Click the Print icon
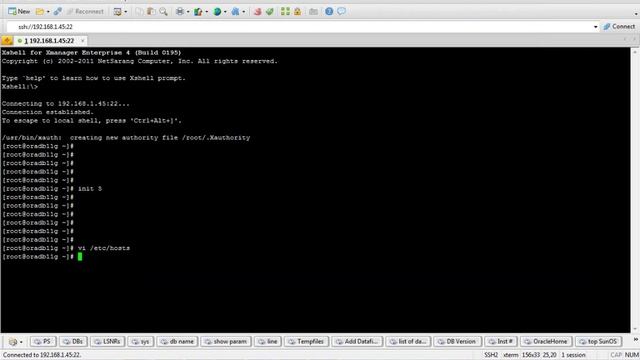Image resolution: width=640 pixels, height=360 pixels. (180, 11)
